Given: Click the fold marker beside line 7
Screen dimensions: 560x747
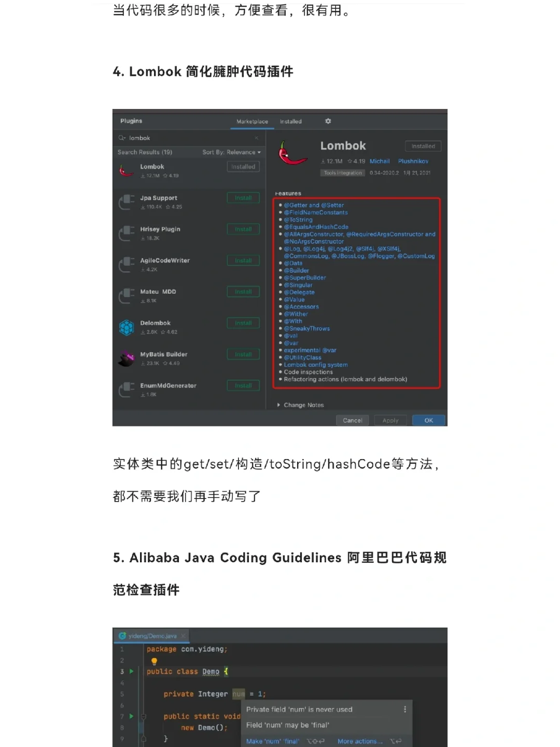Looking at the screenshot, I should click(144, 716).
